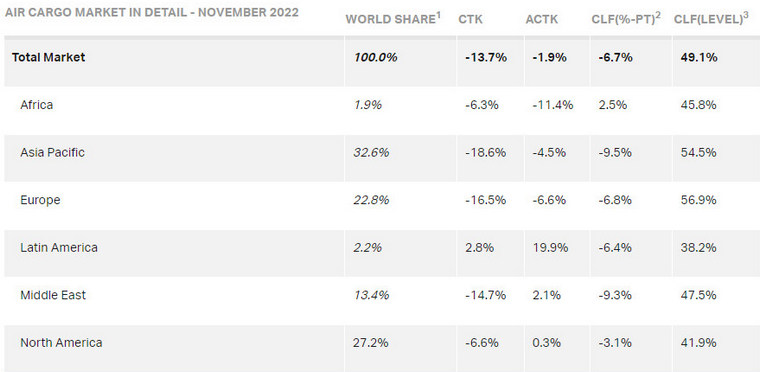Click the table title Air Cargo Market
760x372 pixels.
pos(151,12)
